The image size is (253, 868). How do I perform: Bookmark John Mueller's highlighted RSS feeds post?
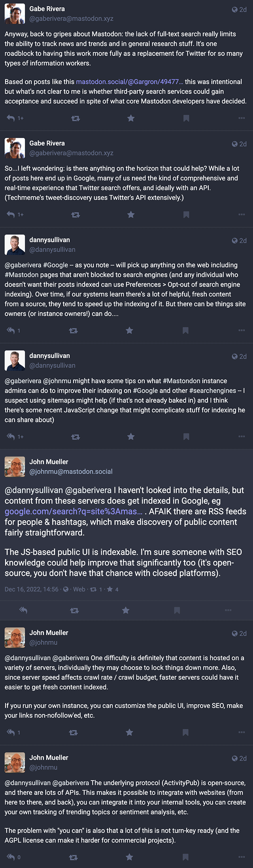(x=177, y=610)
